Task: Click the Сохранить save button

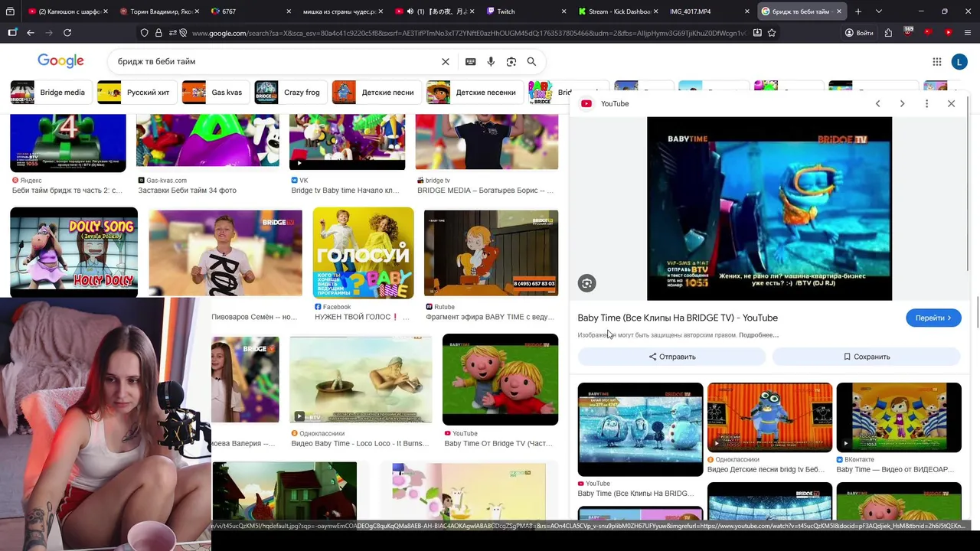Action: (866, 357)
